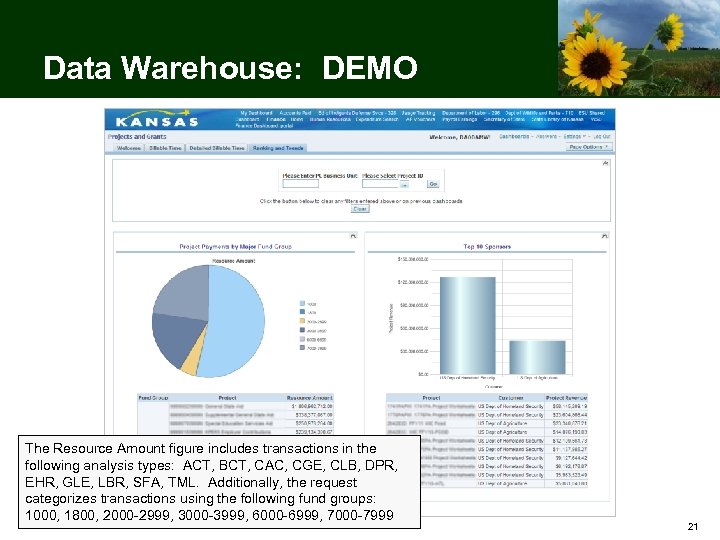Click the 7000-7999 legend swatch
The height and width of the screenshot is (540, 720).
(302, 348)
